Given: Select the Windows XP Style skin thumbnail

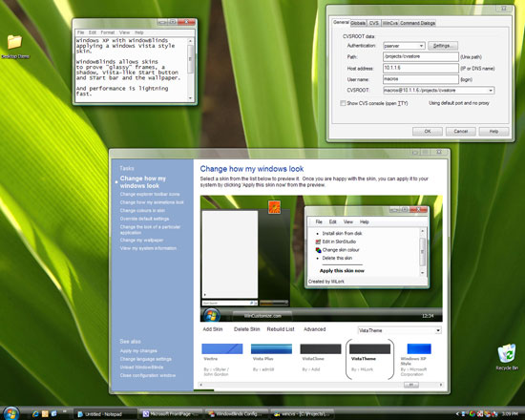Looking at the screenshot, I should pos(419,348).
